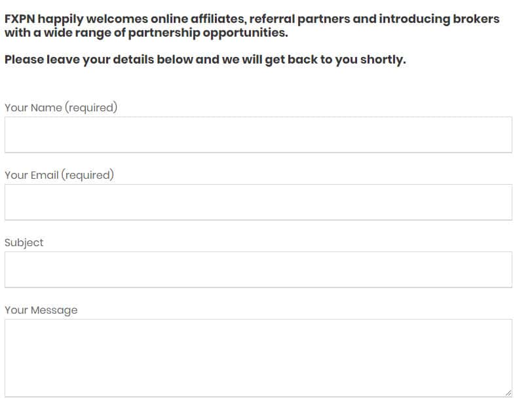The image size is (532, 406).
Task: Click the "Your Email" field label
Action: pyautogui.click(x=31, y=175)
